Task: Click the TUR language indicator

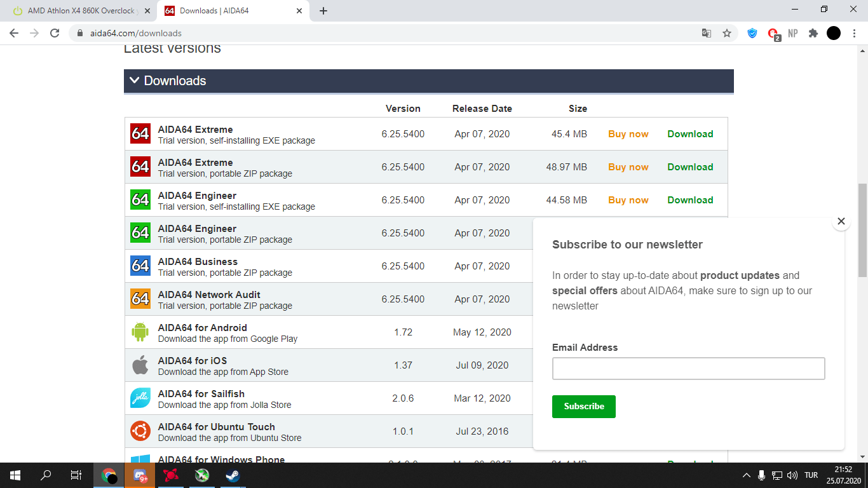Action: tap(811, 475)
